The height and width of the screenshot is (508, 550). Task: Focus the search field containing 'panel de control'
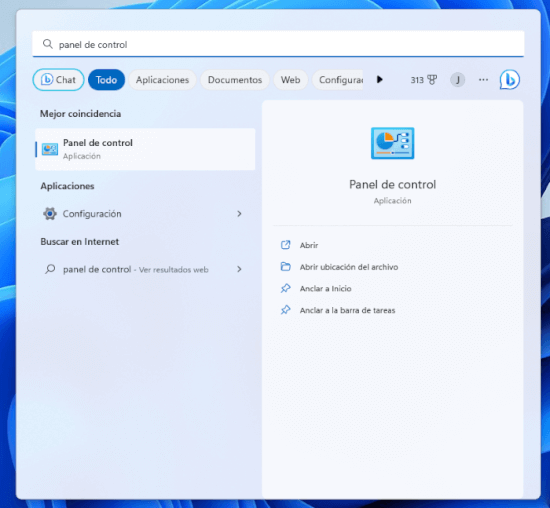point(278,44)
